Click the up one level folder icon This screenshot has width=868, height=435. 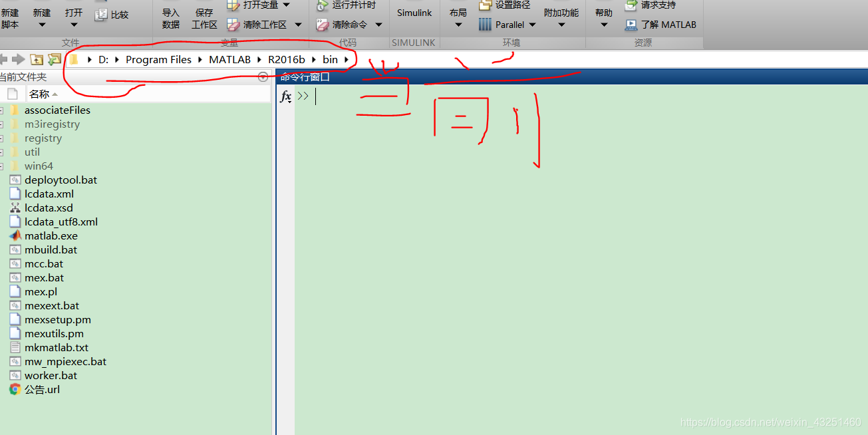tap(37, 59)
